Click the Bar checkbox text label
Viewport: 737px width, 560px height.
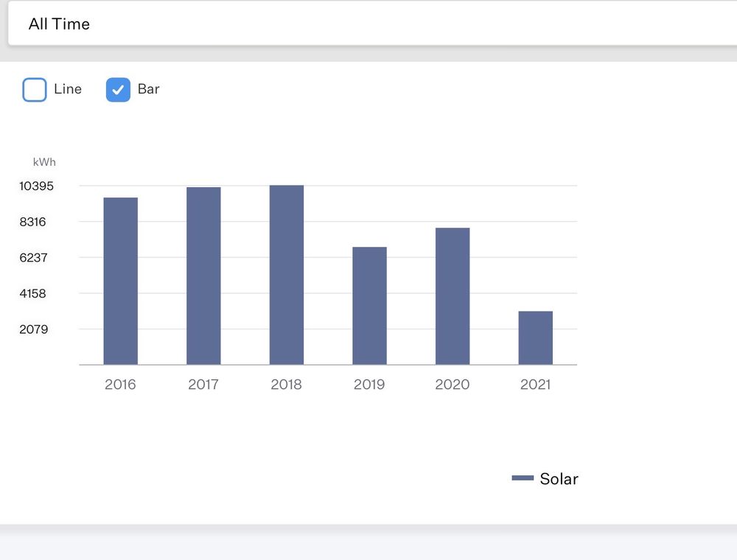pos(149,89)
